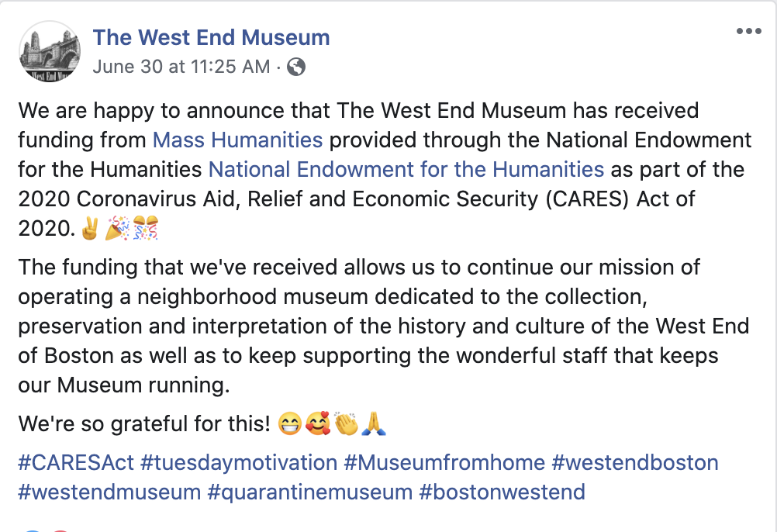Click the clapping hands emoji
The image size is (777, 532).
[346, 424]
